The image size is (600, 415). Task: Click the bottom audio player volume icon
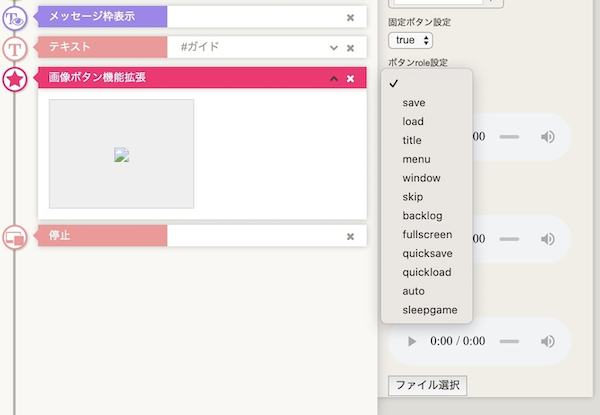click(548, 341)
